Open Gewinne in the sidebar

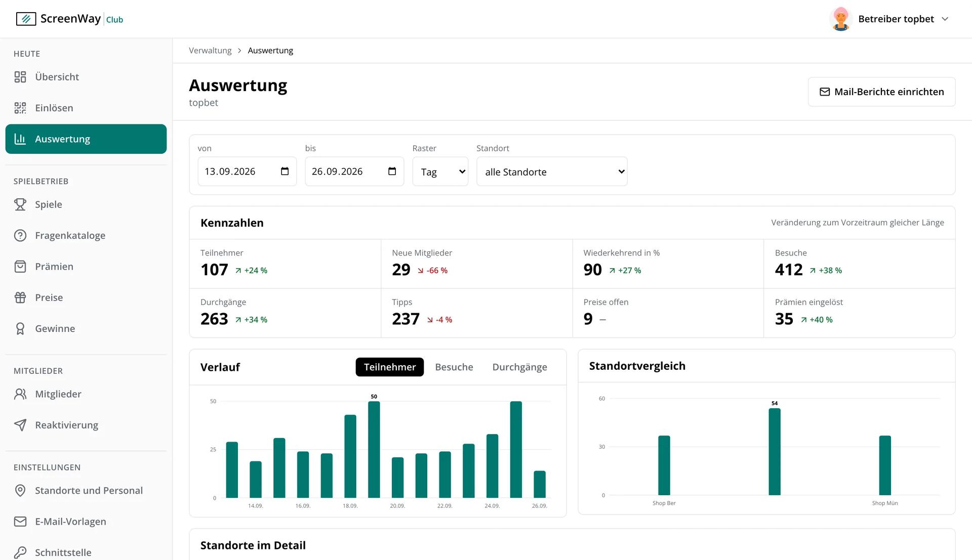(x=86, y=328)
